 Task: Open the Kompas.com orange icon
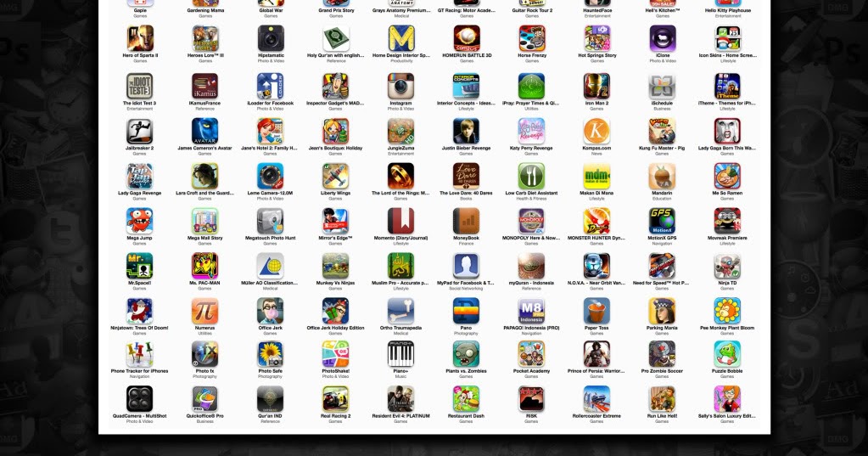click(x=596, y=132)
